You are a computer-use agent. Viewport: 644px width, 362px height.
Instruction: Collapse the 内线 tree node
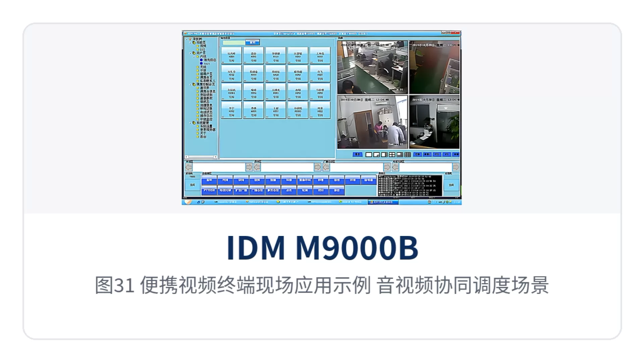click(x=194, y=57)
